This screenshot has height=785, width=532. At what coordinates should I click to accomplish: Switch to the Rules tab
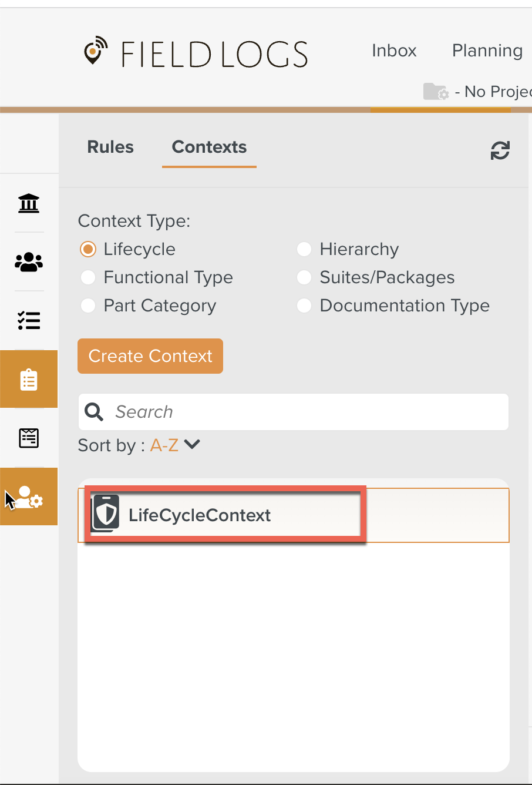point(110,147)
